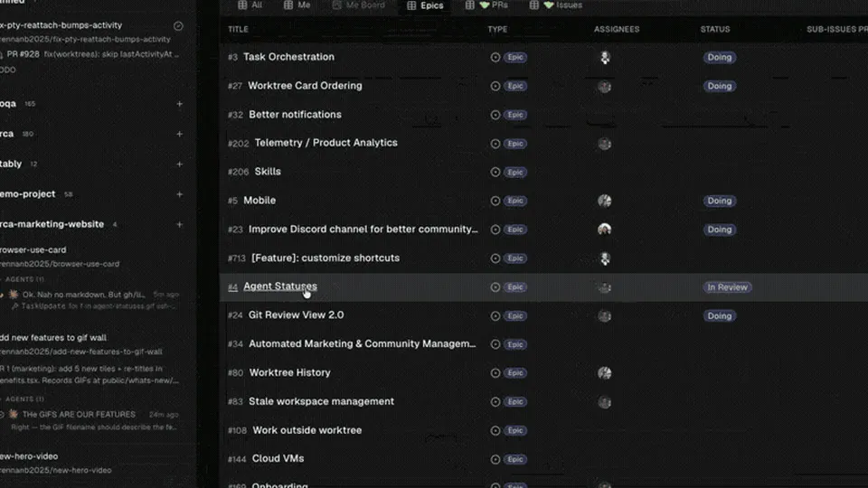The image size is (868, 488).
Task: Open the browser-use-card worktree
Action: 33,250
